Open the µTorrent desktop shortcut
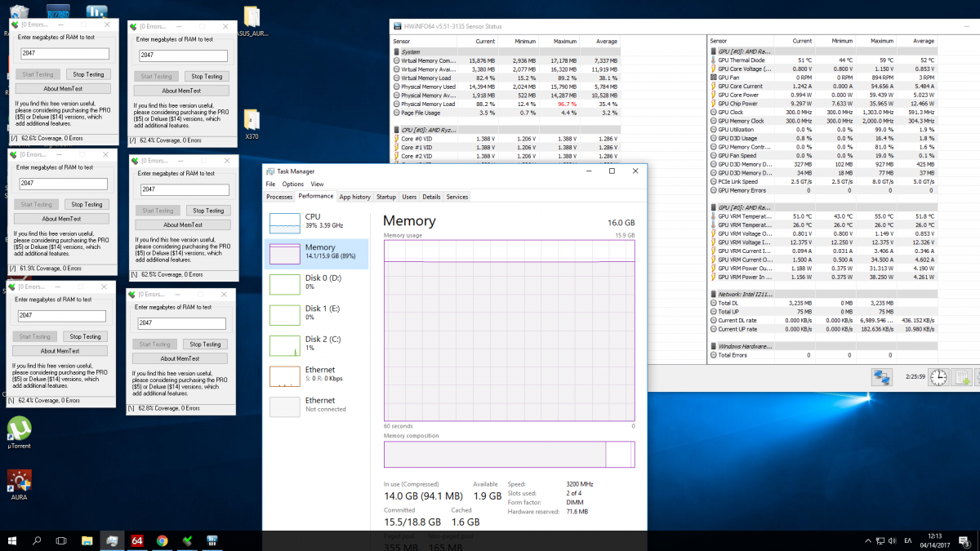 pyautogui.click(x=19, y=433)
